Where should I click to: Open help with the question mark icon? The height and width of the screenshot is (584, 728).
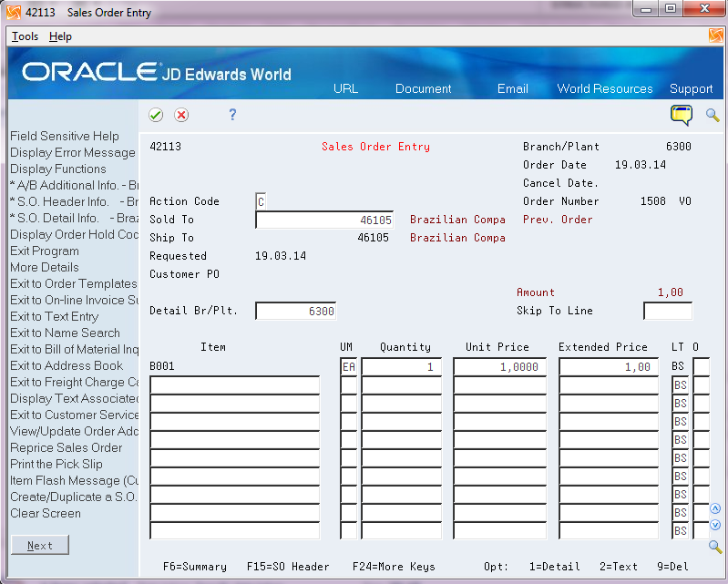(x=232, y=114)
